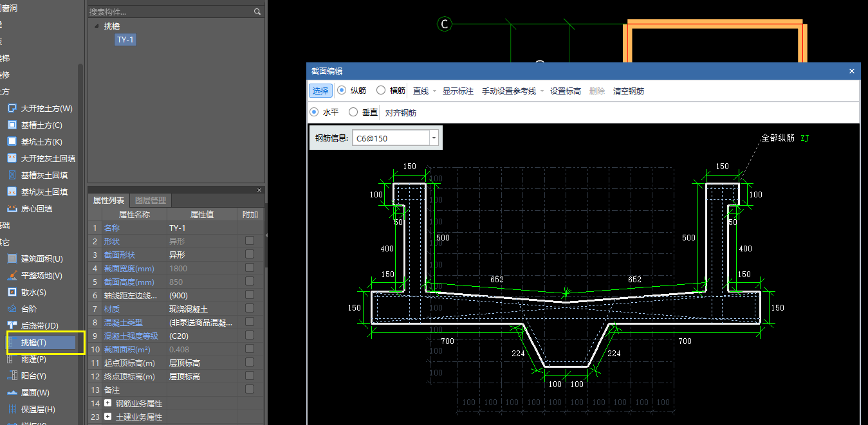
Task: Tick the 附加 checkbox for 备注 row
Action: click(250, 390)
